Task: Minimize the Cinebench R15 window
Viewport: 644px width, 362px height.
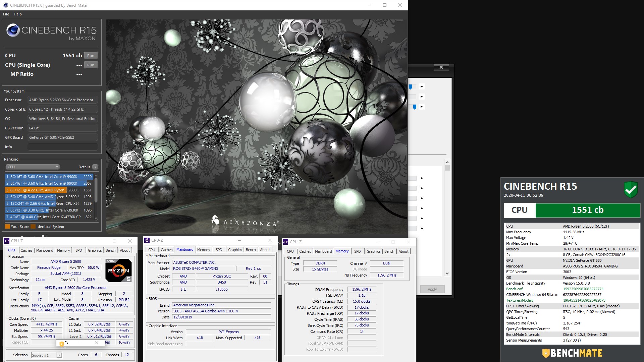Action: (x=370, y=5)
